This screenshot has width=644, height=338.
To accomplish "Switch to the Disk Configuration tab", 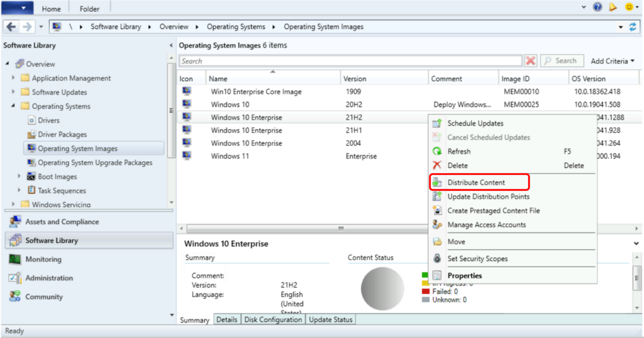I will pos(273,320).
